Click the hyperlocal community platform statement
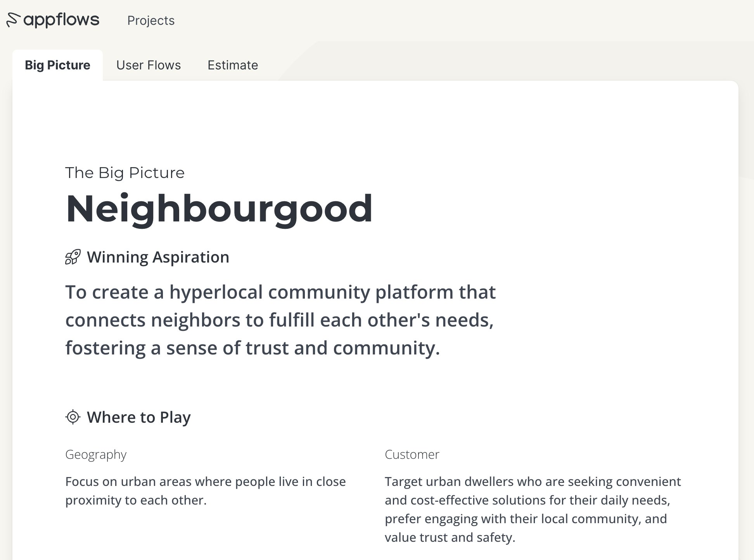754x560 pixels. tap(280, 320)
